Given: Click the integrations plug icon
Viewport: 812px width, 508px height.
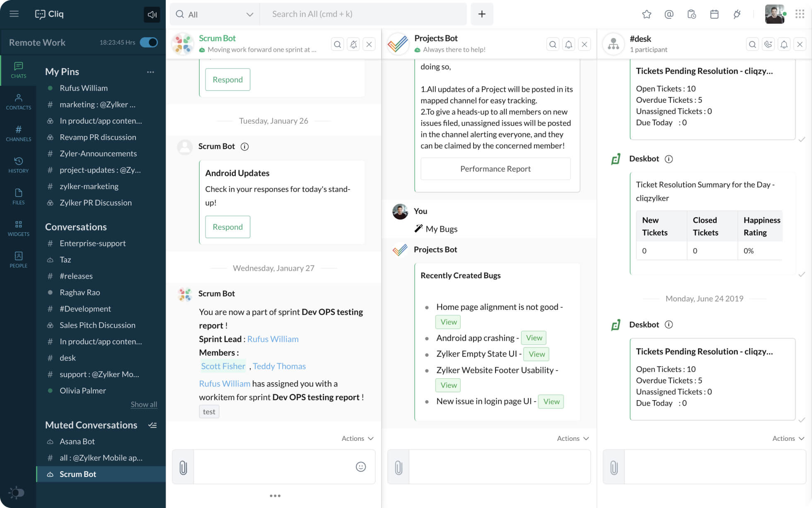Looking at the screenshot, I should point(737,14).
